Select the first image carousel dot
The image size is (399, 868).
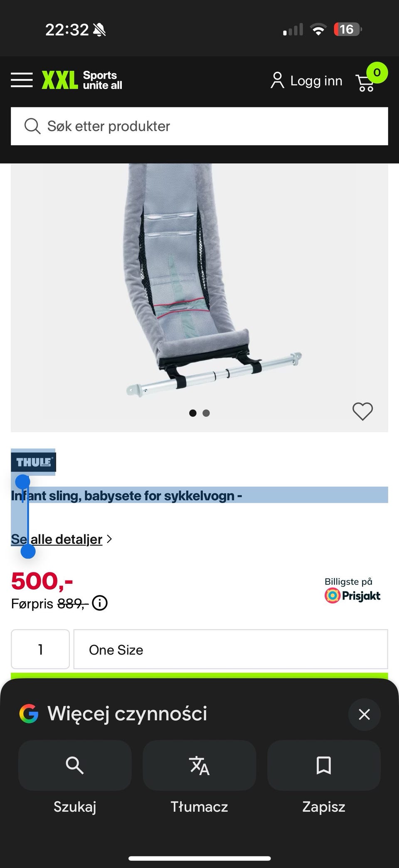click(x=193, y=413)
